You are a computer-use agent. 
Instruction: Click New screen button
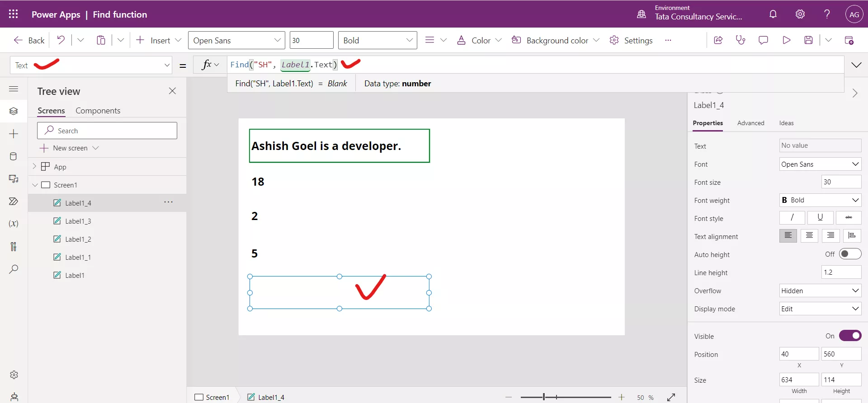69,148
